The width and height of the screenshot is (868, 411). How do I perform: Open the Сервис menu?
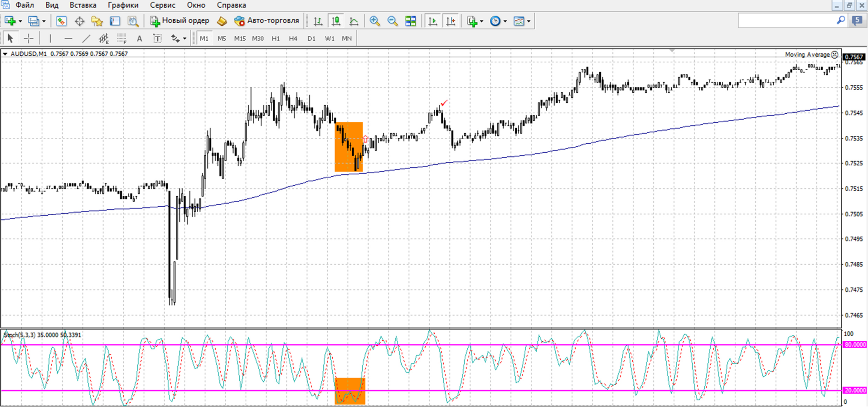coord(163,5)
